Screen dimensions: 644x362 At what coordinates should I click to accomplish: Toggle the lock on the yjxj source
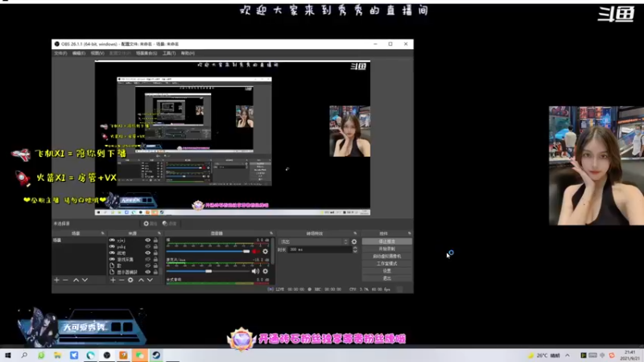click(155, 240)
